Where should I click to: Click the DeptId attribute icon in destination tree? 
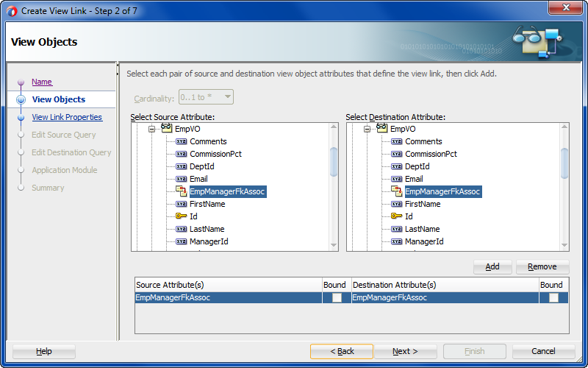(396, 166)
